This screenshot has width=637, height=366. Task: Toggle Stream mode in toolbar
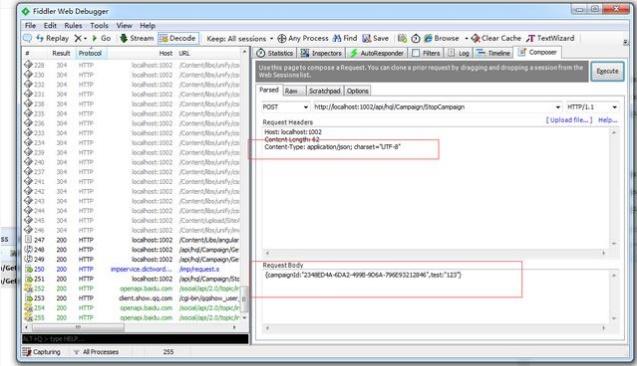click(x=137, y=38)
